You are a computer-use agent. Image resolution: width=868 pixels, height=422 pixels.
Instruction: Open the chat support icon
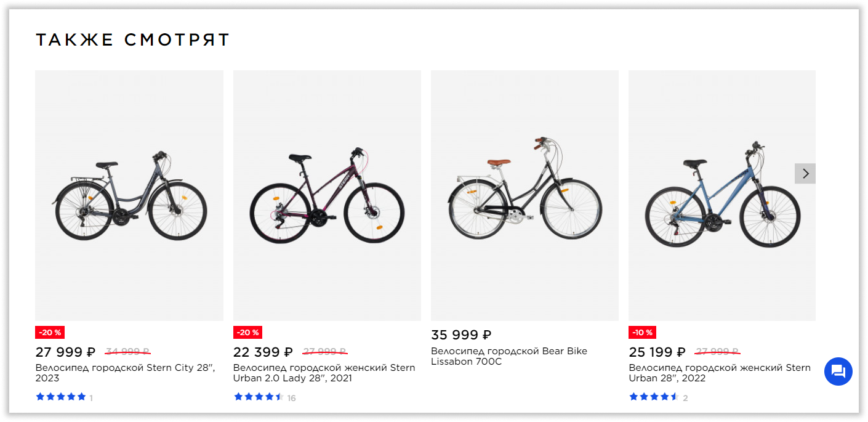tap(838, 371)
